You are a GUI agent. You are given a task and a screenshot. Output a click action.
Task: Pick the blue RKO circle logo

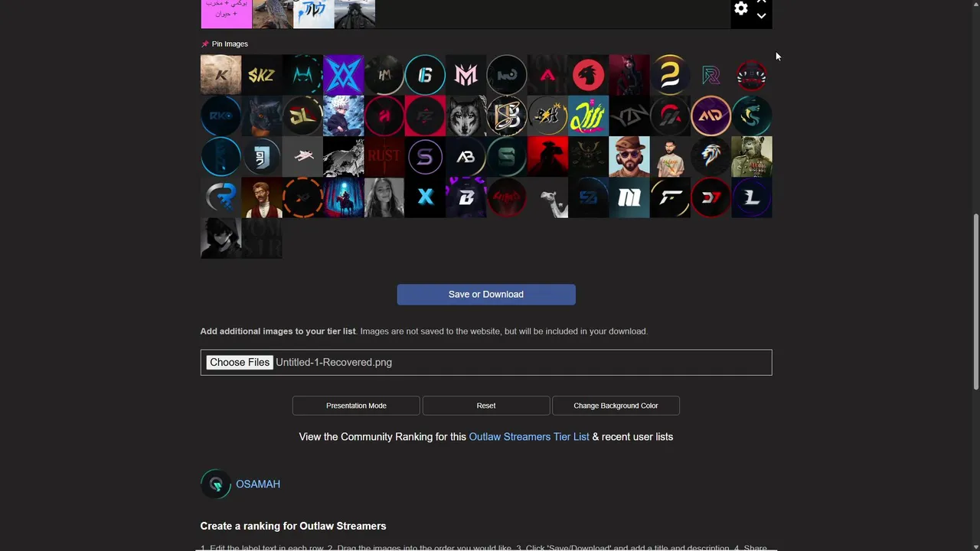tap(220, 116)
